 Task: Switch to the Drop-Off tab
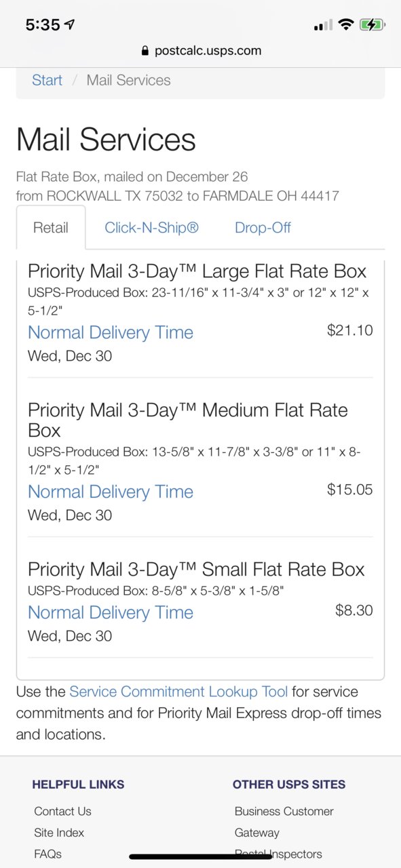click(x=263, y=227)
